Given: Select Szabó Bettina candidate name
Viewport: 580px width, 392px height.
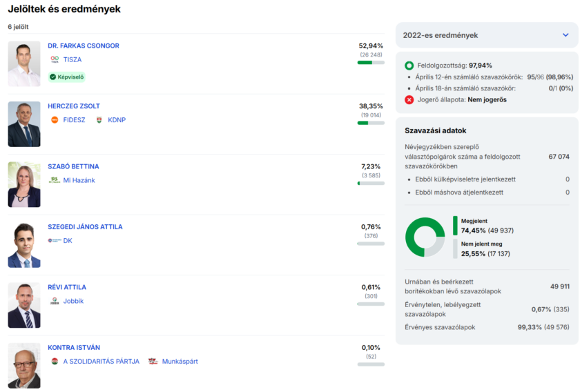Looking at the screenshot, I should coord(73,166).
